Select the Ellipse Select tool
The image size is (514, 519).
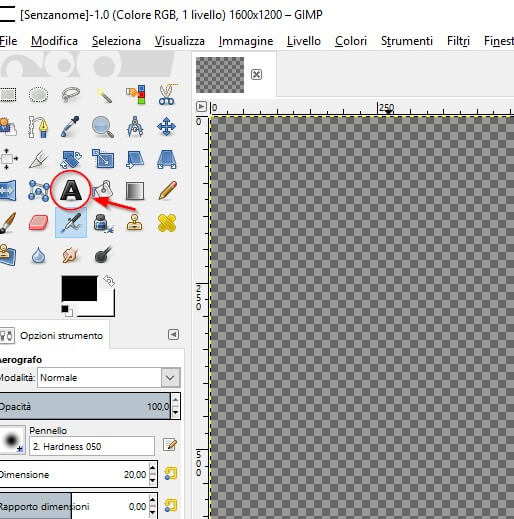pyautogui.click(x=38, y=95)
